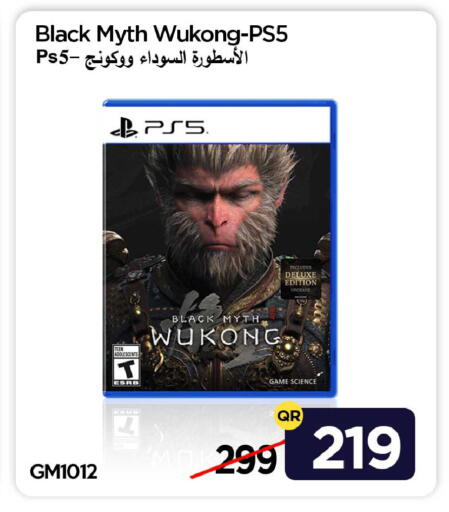Viewport: 449px width, 512px height.
Task: Click the Ps5- label beside Arabic text
Action: click(57, 57)
